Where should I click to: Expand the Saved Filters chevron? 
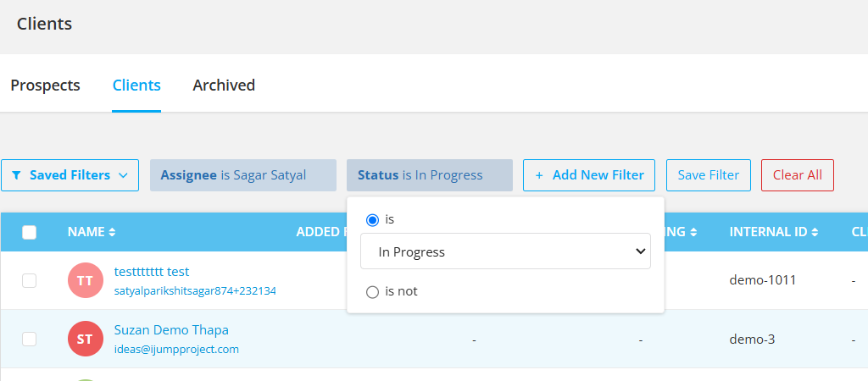click(124, 175)
